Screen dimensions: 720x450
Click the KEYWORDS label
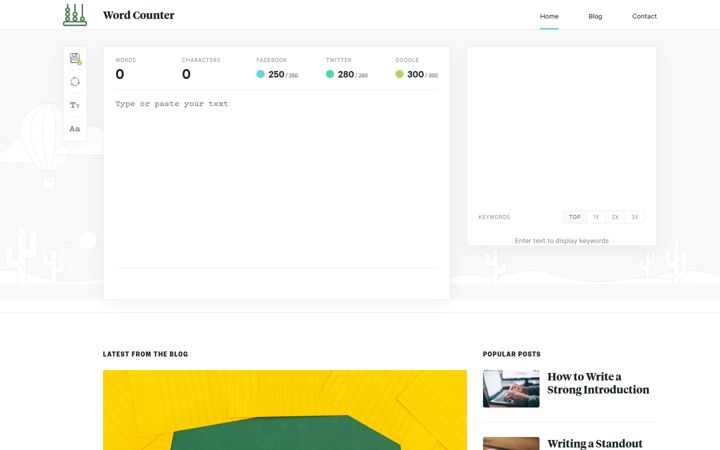494,217
